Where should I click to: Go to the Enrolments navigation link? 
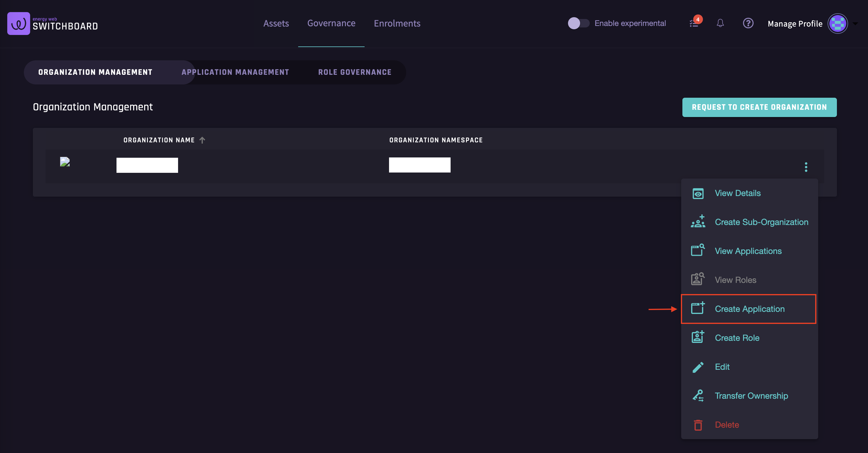[397, 23]
